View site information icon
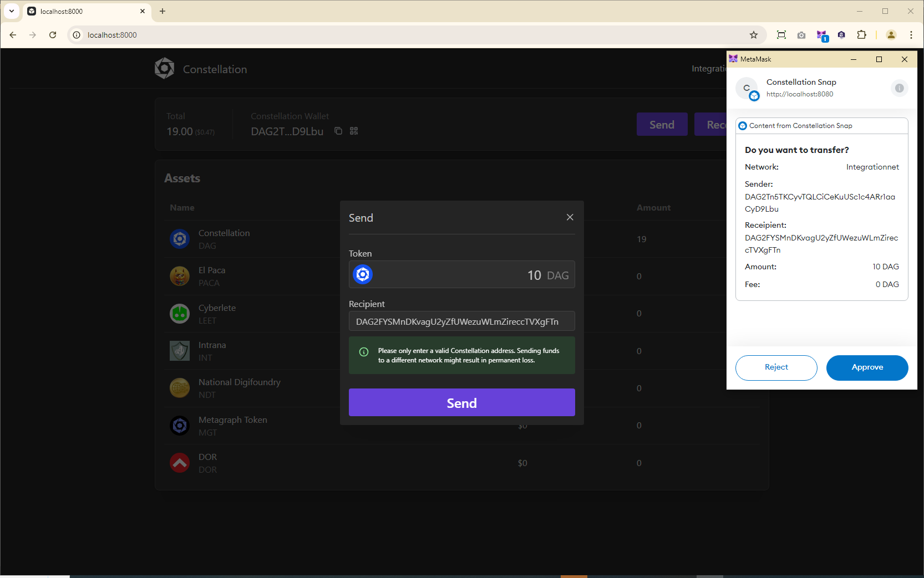 pyautogui.click(x=77, y=35)
